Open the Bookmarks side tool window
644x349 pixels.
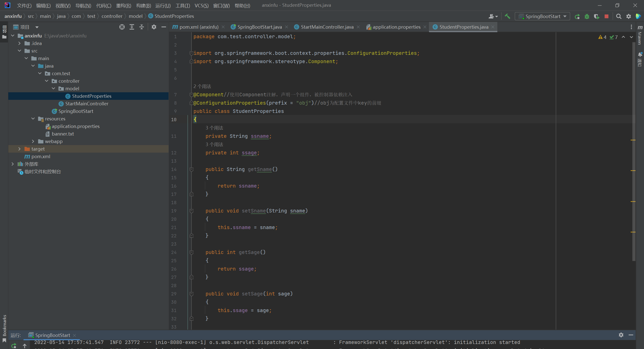click(x=4, y=327)
